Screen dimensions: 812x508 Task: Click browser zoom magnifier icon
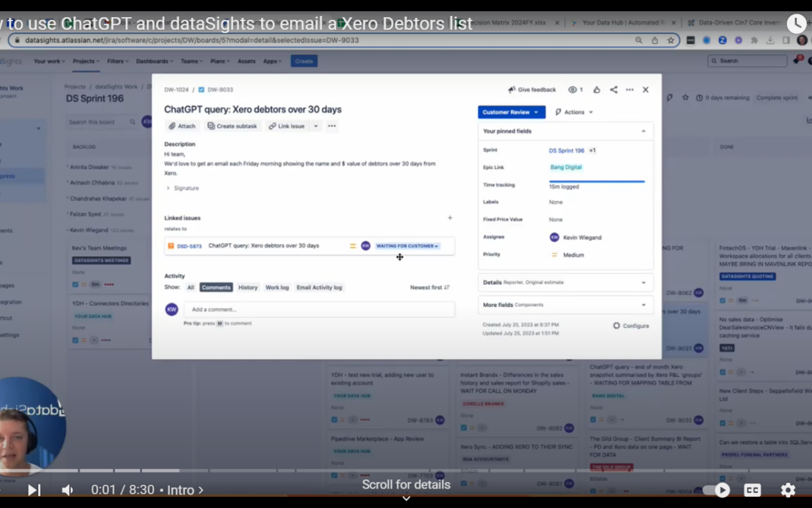point(638,40)
